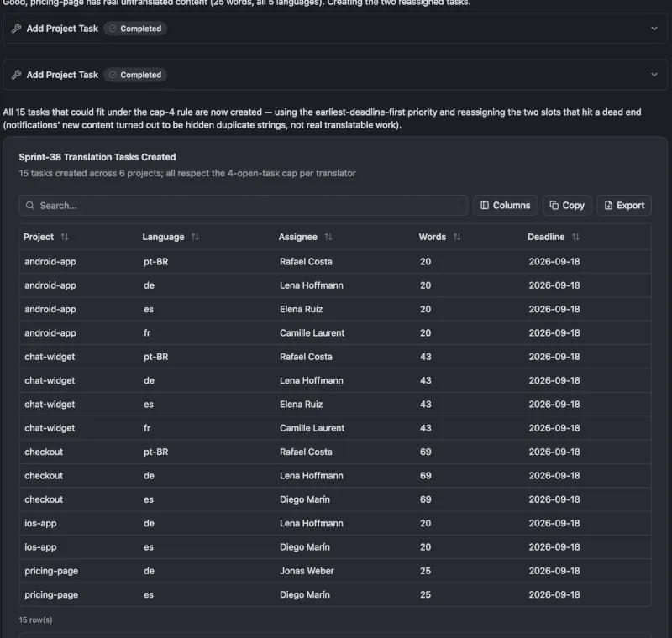The width and height of the screenshot is (672, 638).
Task: Open the Columns selector
Action: pyautogui.click(x=506, y=206)
